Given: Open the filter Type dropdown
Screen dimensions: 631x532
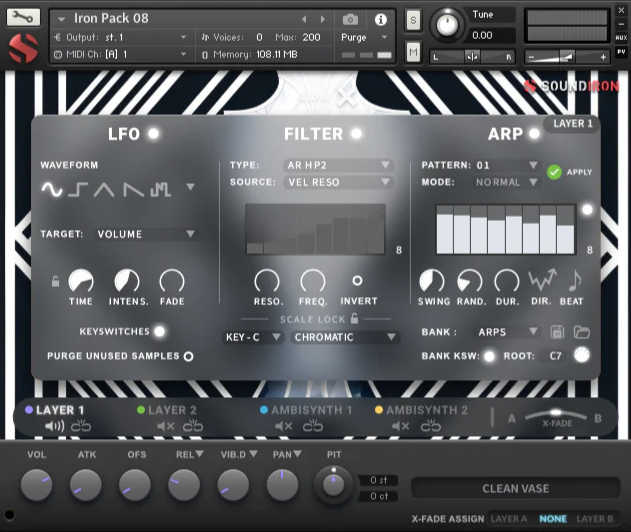Looking at the screenshot, I should [338, 165].
